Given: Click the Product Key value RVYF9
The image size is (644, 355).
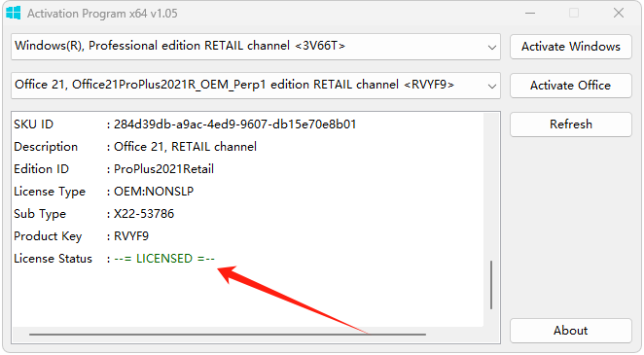Looking at the screenshot, I should [x=131, y=236].
